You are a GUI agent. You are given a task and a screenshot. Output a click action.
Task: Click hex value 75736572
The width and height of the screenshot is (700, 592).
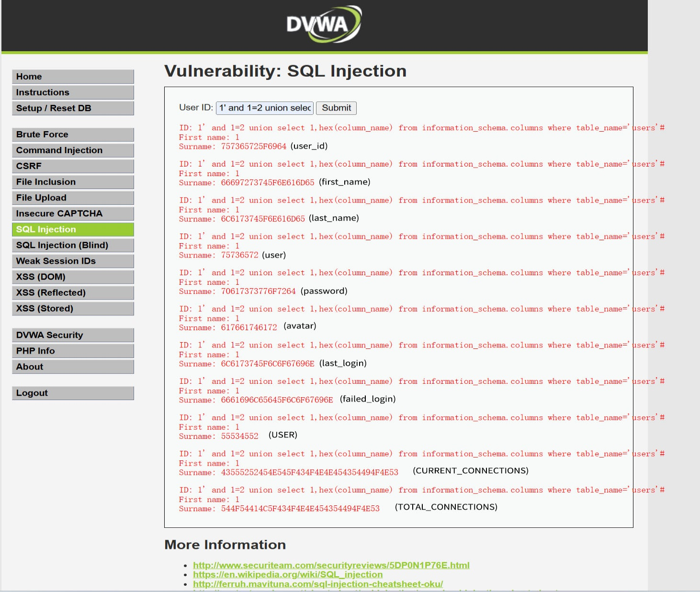pyautogui.click(x=239, y=255)
